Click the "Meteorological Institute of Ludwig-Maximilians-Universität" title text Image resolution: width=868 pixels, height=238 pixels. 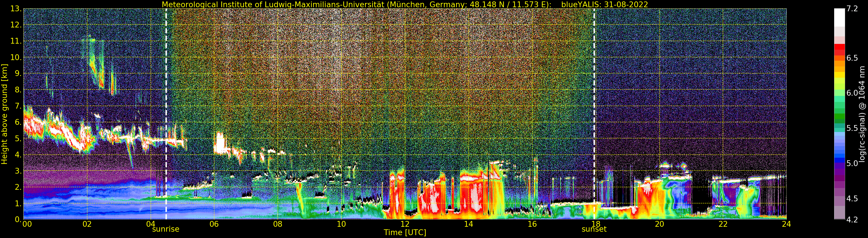273,4
